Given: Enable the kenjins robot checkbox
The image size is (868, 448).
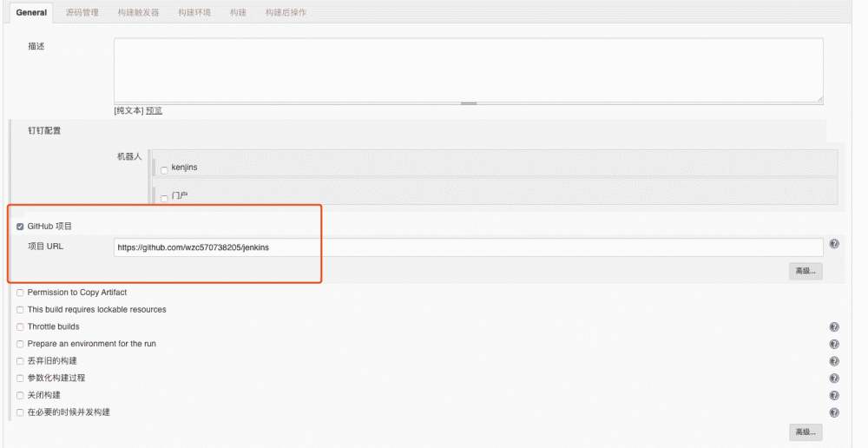Looking at the screenshot, I should pos(164,170).
